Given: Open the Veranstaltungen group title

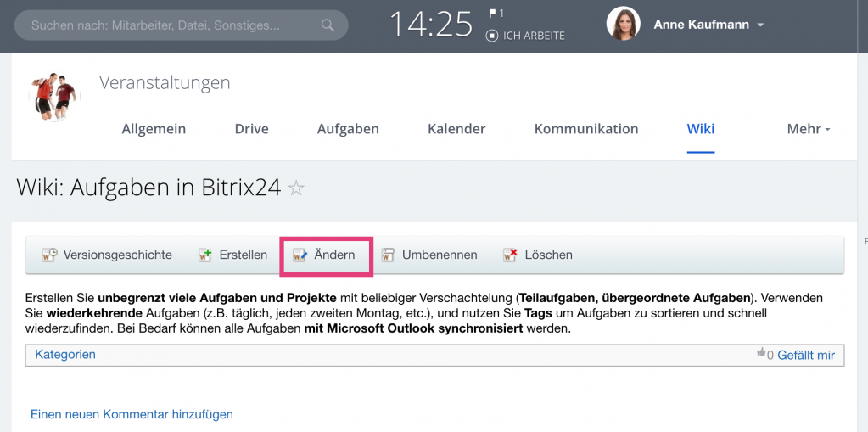Looking at the screenshot, I should [x=165, y=82].
